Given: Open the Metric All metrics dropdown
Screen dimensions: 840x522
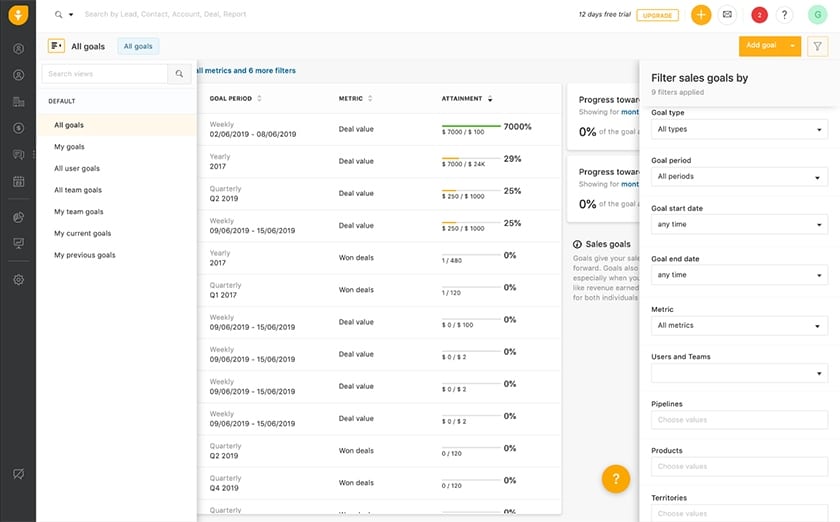Looking at the screenshot, I should [739, 325].
